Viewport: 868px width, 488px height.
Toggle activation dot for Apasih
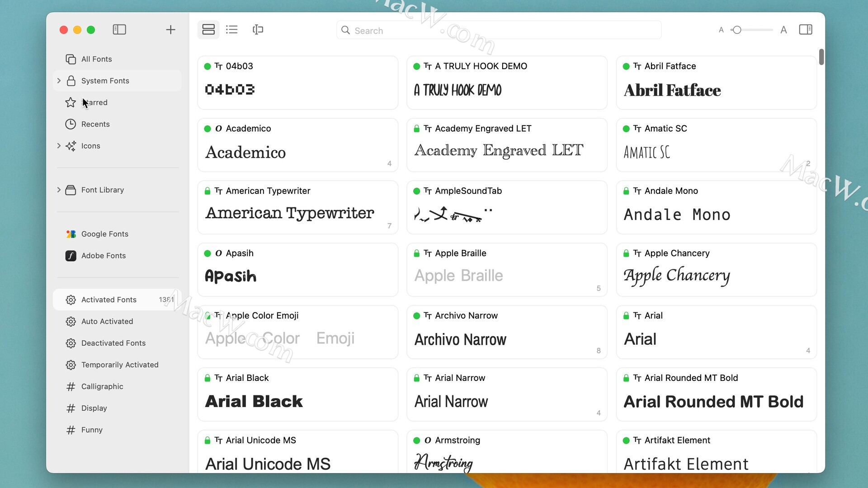coord(208,253)
